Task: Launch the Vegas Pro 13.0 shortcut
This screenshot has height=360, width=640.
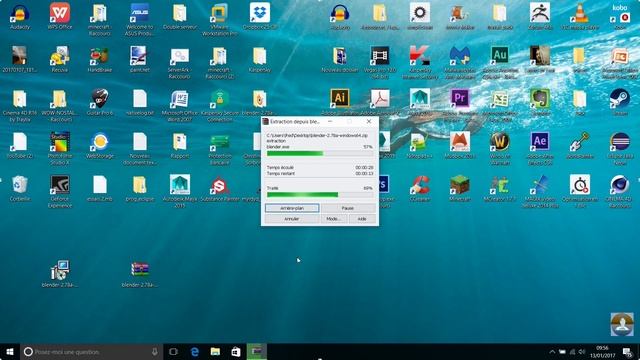Action: click(380, 62)
